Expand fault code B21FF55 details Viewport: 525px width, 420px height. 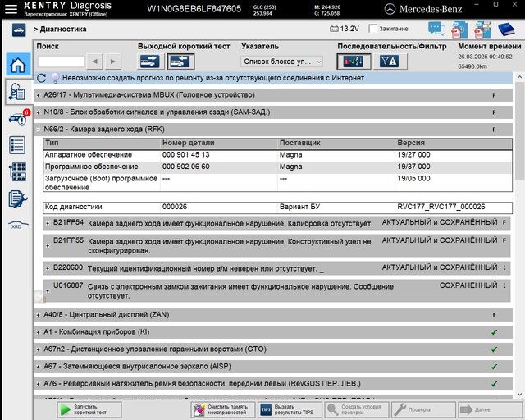[x=48, y=246]
